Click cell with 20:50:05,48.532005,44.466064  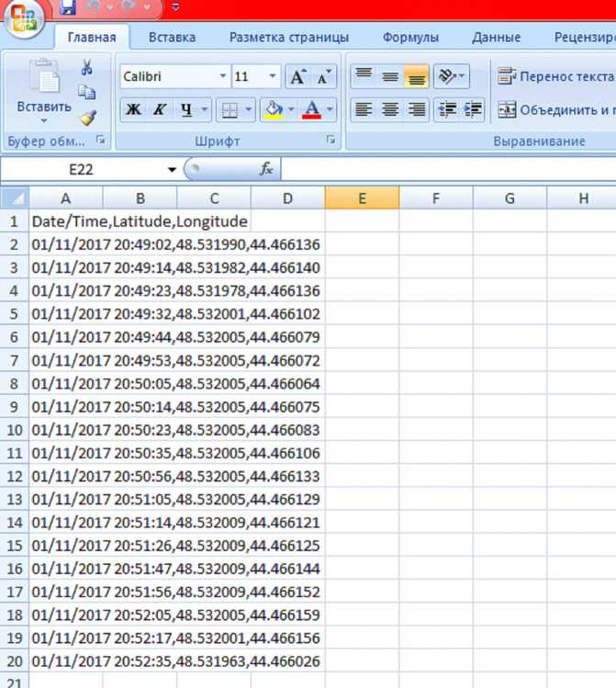[176, 383]
